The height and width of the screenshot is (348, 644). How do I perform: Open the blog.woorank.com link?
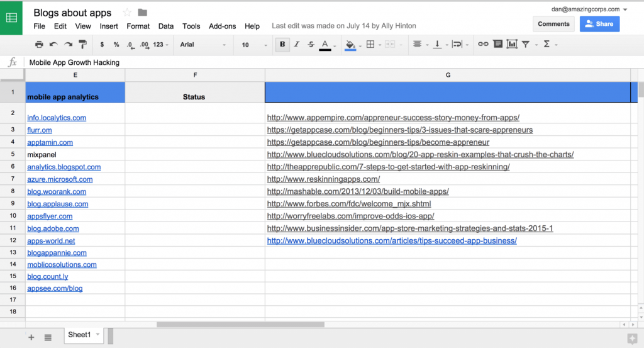pyautogui.click(x=57, y=192)
